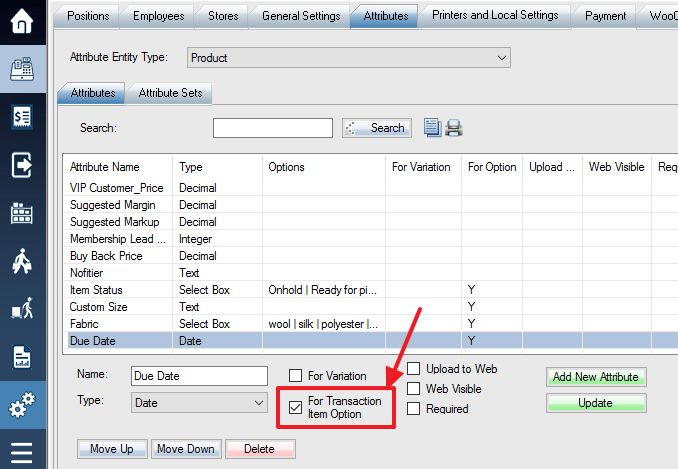This screenshot has width=678, height=469.
Task: Click the Update button
Action: (596, 403)
